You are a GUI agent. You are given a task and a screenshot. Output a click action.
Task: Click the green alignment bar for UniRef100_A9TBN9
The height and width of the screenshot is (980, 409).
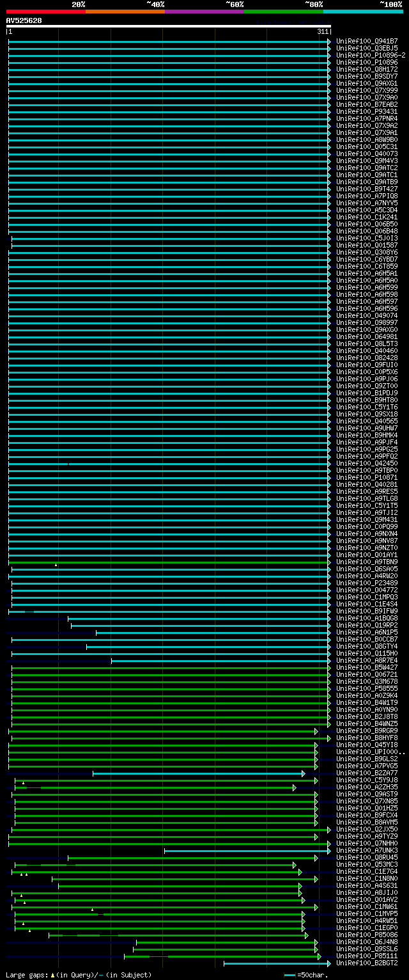[x=169, y=562]
